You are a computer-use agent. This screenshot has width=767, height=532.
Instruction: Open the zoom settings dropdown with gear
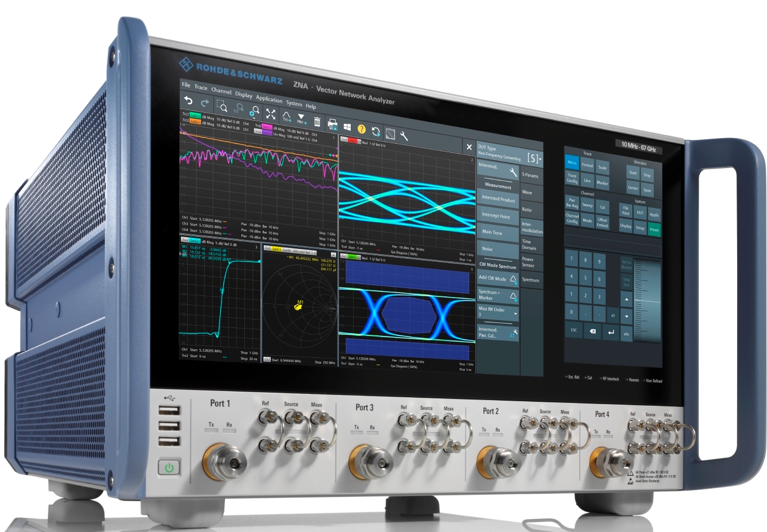click(x=254, y=112)
